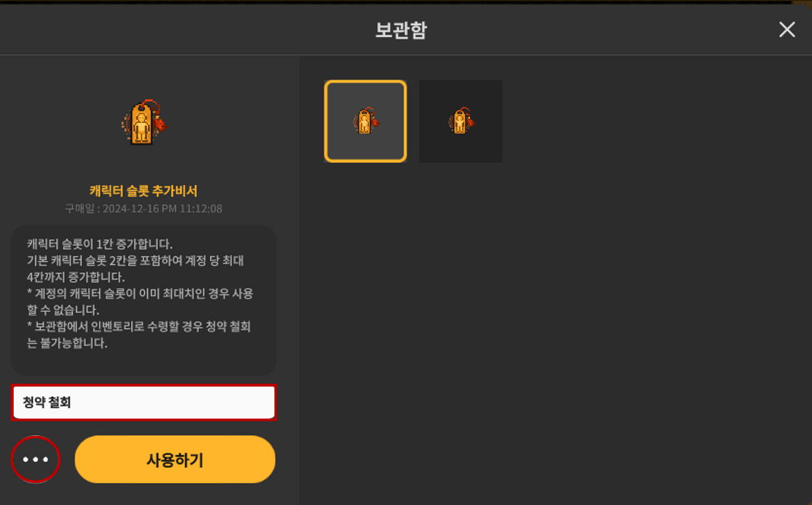Click empty storage area right of the tickets
This screenshot has height=505, width=812.
point(653,121)
